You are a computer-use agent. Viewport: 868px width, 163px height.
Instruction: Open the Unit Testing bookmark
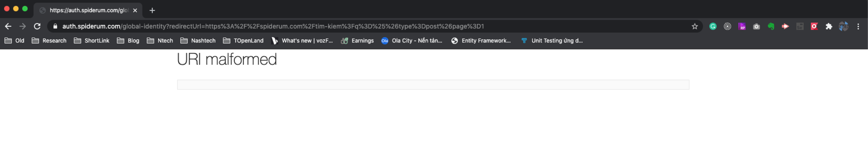click(552, 41)
